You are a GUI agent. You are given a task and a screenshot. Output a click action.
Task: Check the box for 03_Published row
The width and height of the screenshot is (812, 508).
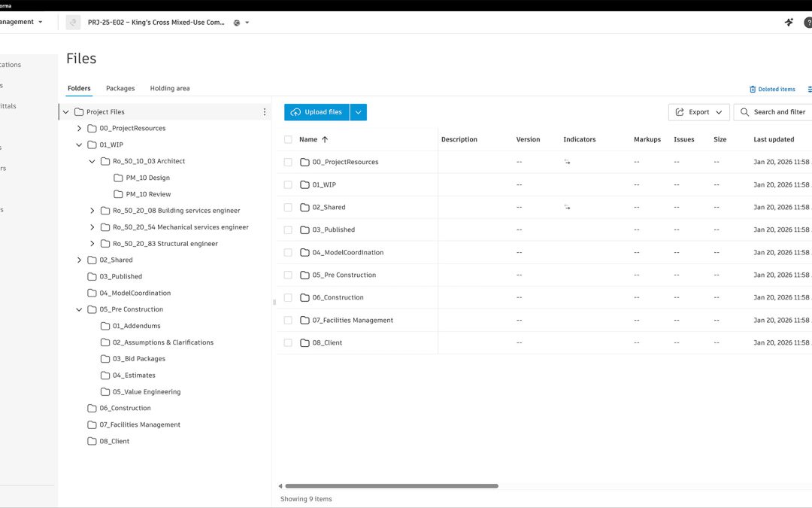tap(288, 230)
